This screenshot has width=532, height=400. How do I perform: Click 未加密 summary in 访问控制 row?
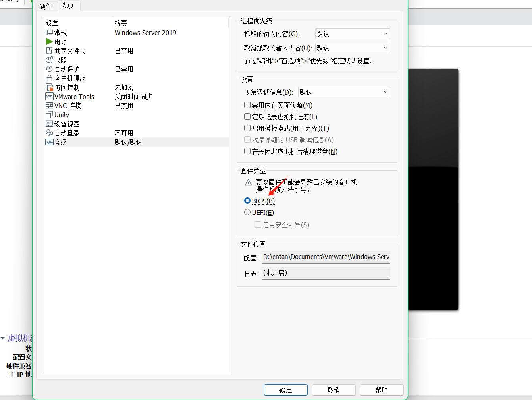point(124,87)
